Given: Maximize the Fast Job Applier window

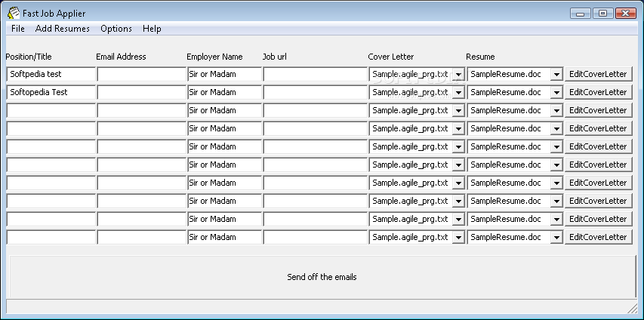Looking at the screenshot, I should (x=602, y=14).
